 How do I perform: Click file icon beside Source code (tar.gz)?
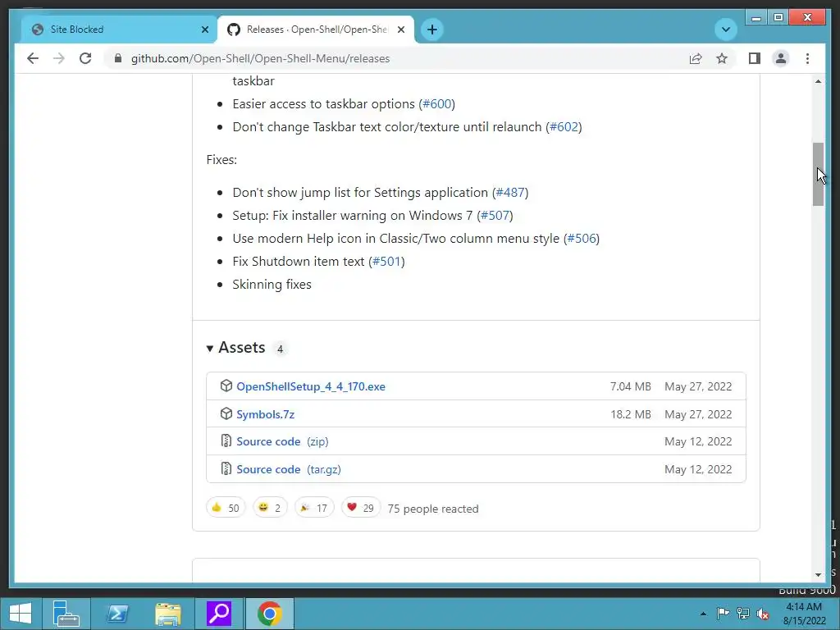tap(226, 468)
